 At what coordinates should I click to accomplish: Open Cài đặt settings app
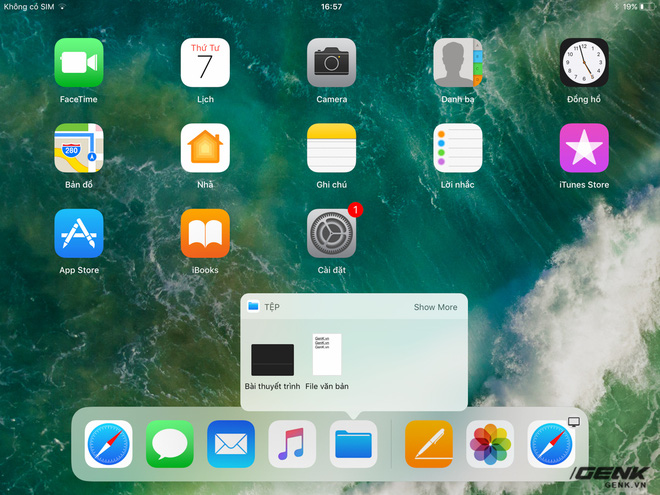pos(331,233)
